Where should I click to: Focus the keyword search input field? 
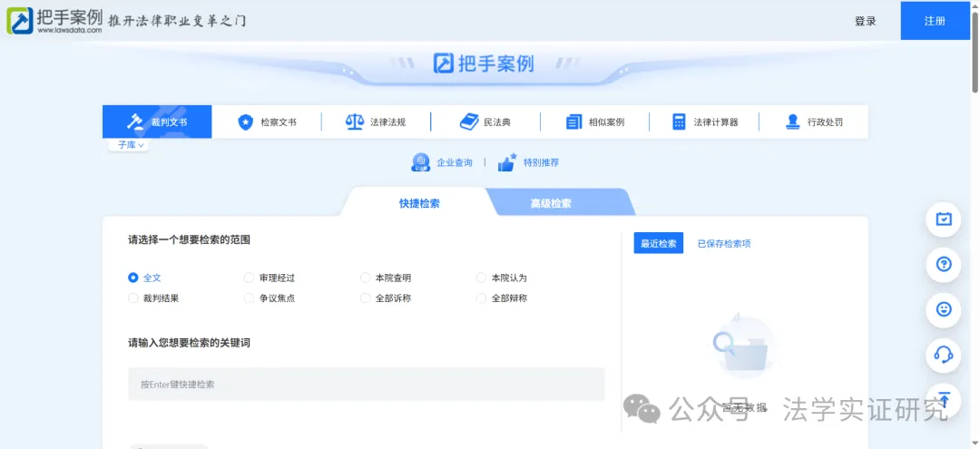click(x=367, y=384)
